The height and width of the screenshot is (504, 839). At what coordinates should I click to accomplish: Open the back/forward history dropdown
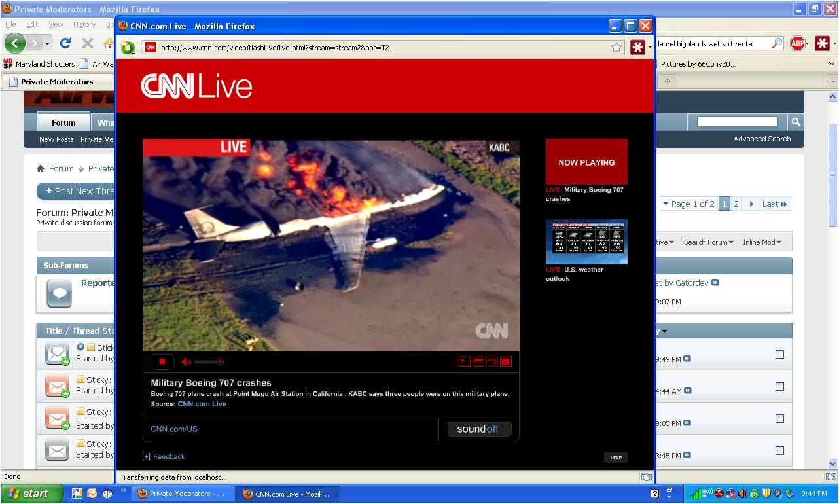[47, 43]
